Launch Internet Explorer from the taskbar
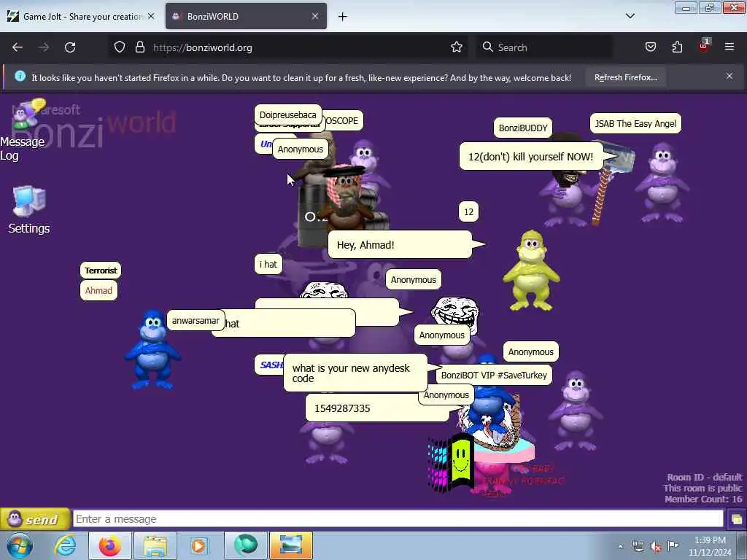Image resolution: width=747 pixels, height=560 pixels. [x=65, y=545]
